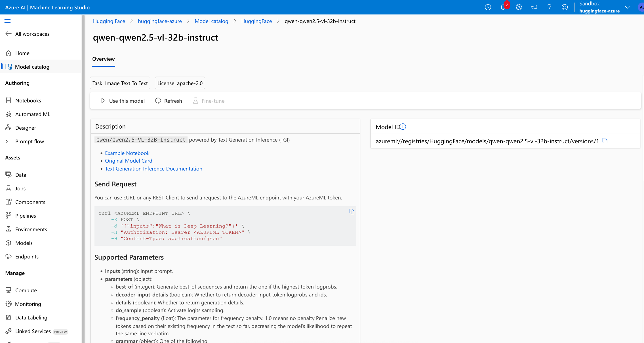This screenshot has height=343, width=644.
Task: Send feedback via smiley icon
Action: (x=565, y=7)
